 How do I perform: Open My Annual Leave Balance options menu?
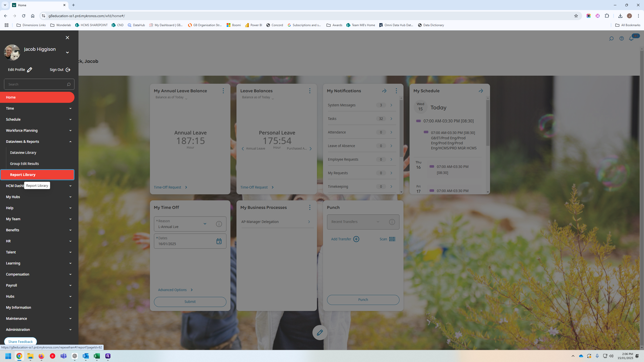[x=223, y=91]
